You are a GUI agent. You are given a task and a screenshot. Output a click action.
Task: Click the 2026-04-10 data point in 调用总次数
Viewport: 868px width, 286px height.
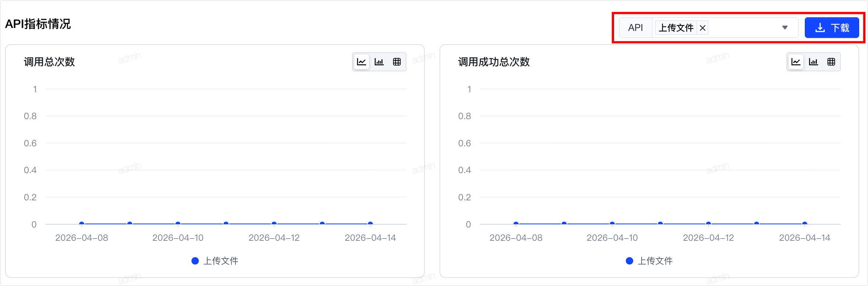pos(178,224)
